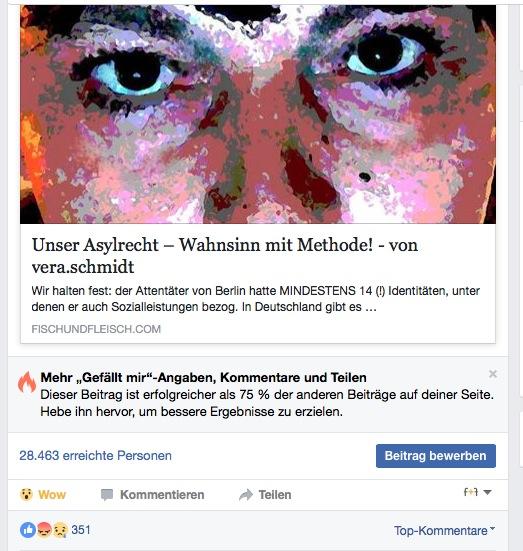The image size is (523, 551).
Task: Click the page identity icon beside Teilen
Action: click(x=471, y=492)
